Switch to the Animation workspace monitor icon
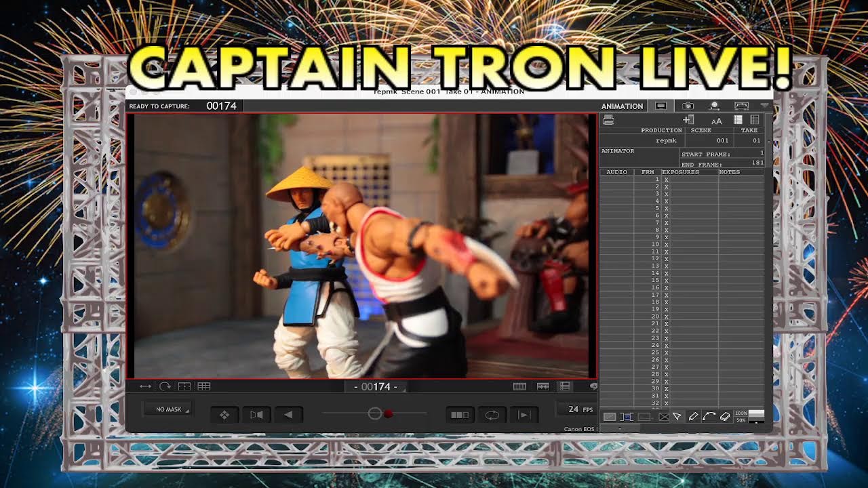The height and width of the screenshot is (488, 868). coord(660,106)
